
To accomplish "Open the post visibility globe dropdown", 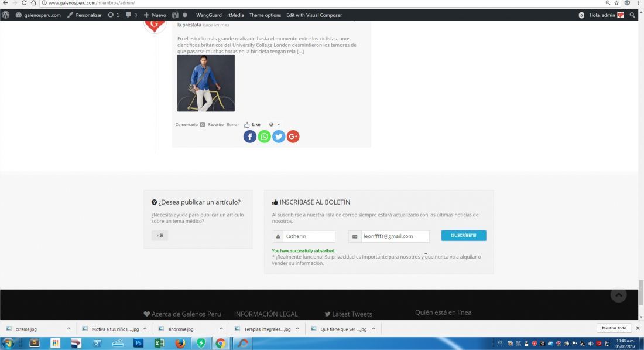I will pos(275,125).
